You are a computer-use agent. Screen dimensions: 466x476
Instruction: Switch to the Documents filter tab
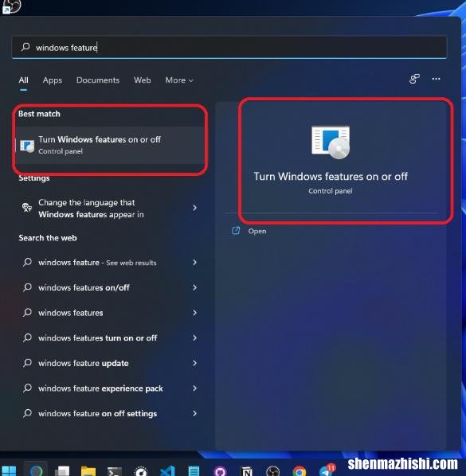pos(98,80)
